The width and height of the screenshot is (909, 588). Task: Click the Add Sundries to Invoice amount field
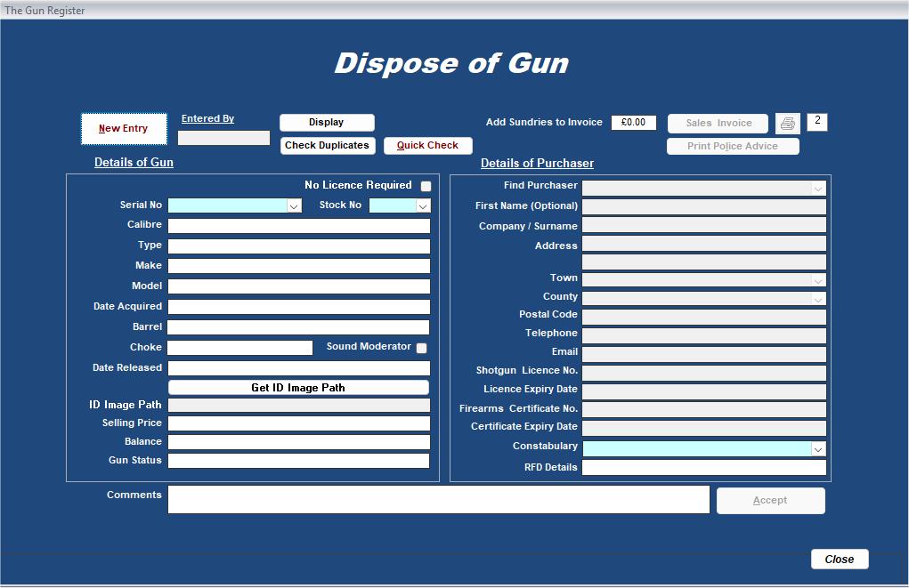pyautogui.click(x=634, y=122)
